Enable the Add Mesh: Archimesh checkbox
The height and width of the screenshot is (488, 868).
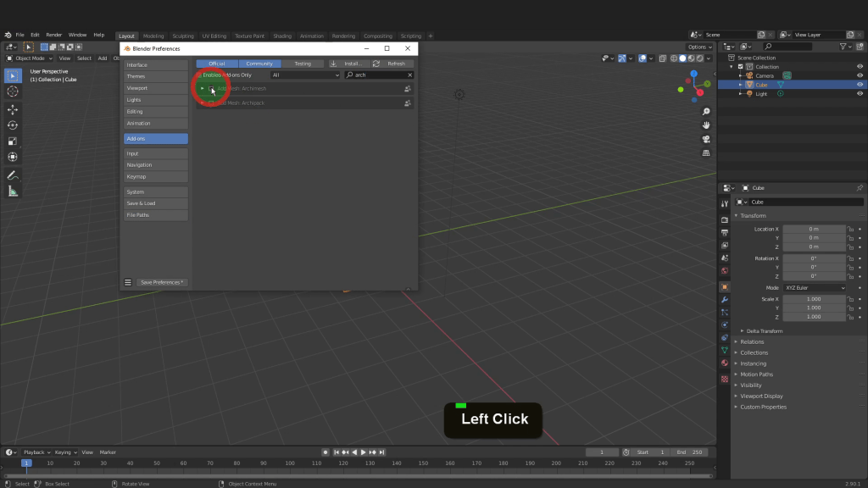coord(212,88)
